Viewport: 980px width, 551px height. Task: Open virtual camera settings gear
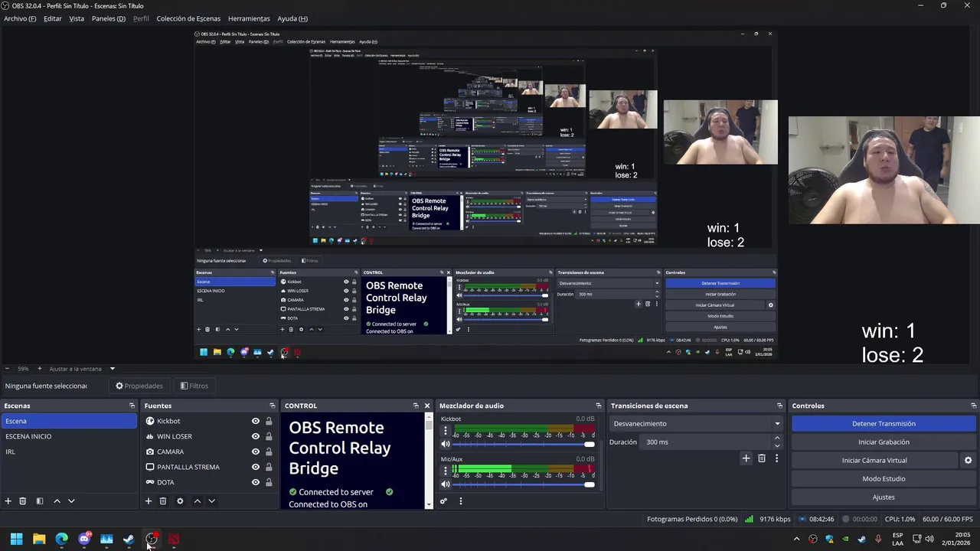point(968,460)
